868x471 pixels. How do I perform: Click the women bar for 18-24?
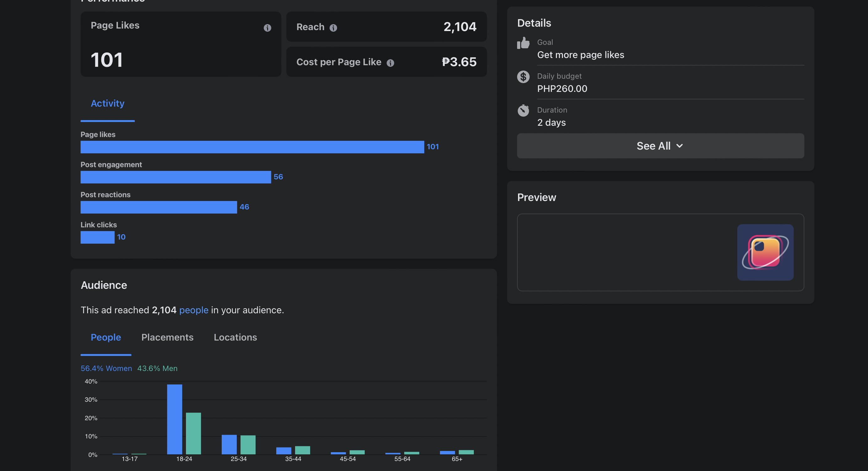(x=175, y=420)
